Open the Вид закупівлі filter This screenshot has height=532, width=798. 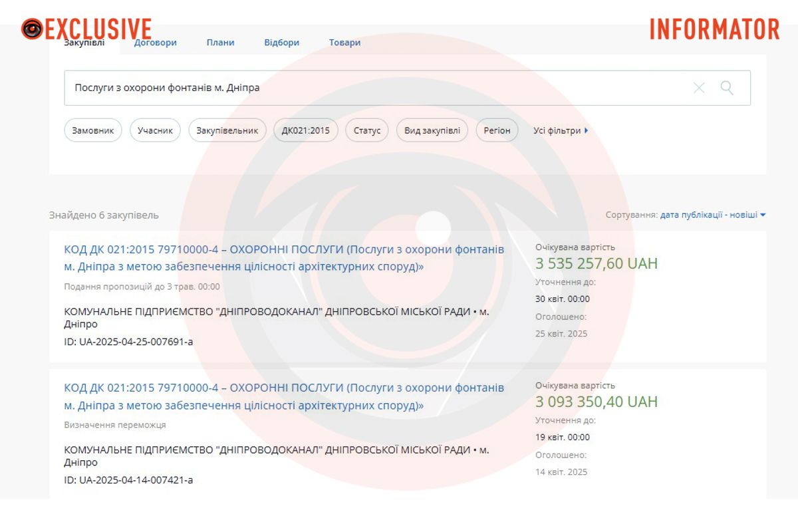pyautogui.click(x=432, y=130)
